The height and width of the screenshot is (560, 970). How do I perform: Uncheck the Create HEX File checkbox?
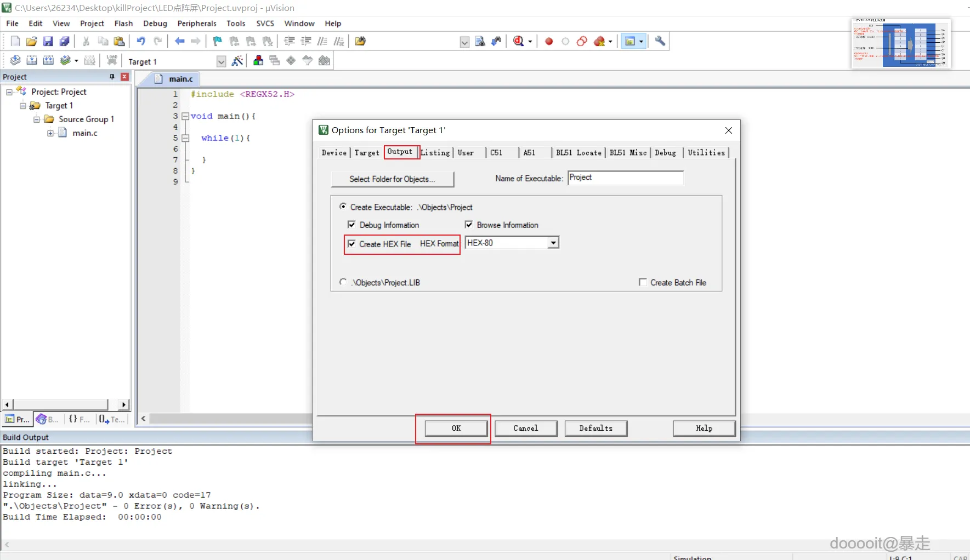(351, 244)
